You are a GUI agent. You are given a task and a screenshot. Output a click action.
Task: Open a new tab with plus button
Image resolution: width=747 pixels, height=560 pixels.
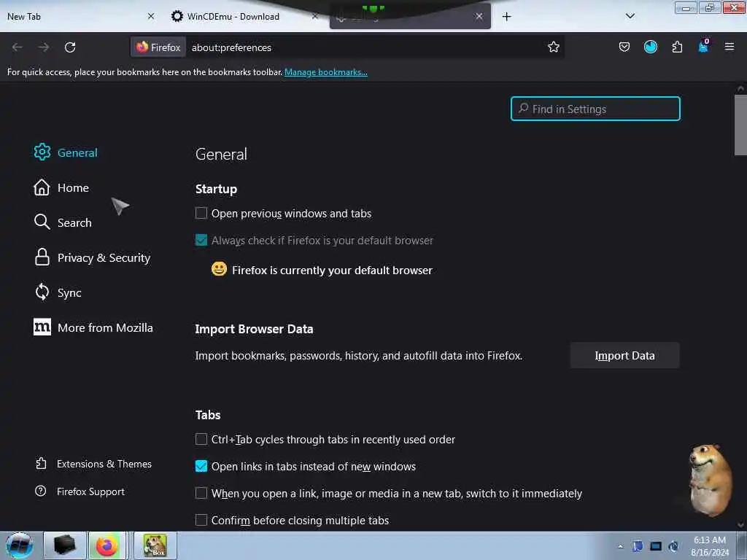pyautogui.click(x=506, y=17)
